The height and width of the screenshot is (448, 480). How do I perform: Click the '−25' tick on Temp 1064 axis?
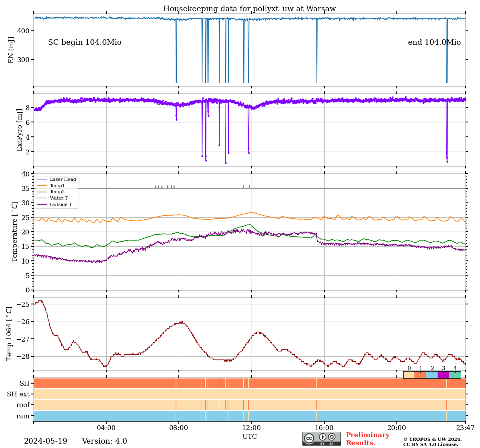tap(24, 304)
